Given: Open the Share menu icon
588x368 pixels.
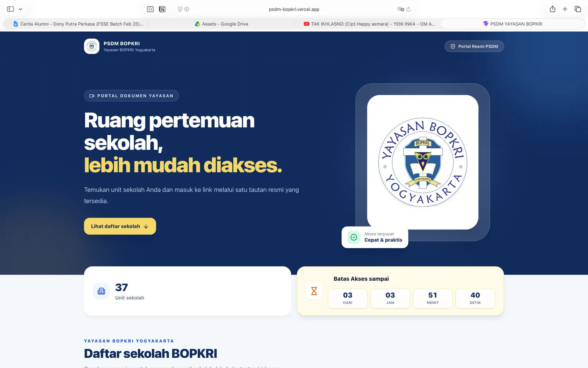Looking at the screenshot, I should tap(552, 9).
